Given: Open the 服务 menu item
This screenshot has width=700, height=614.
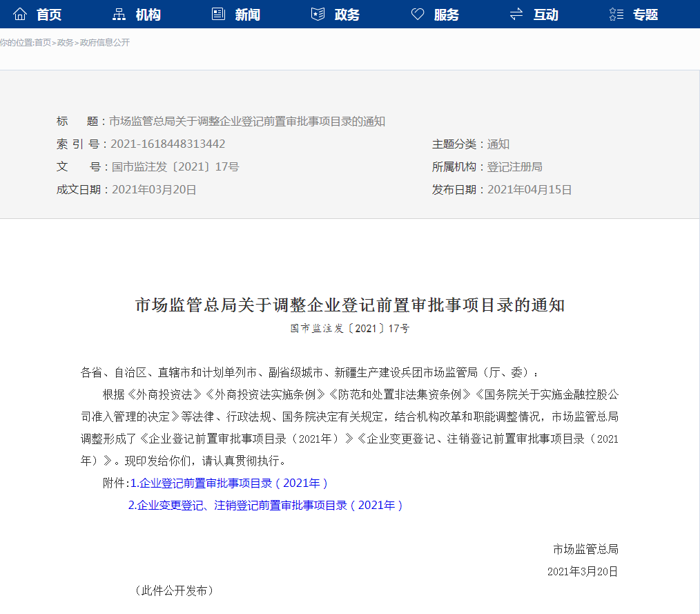Looking at the screenshot, I should (x=447, y=15).
